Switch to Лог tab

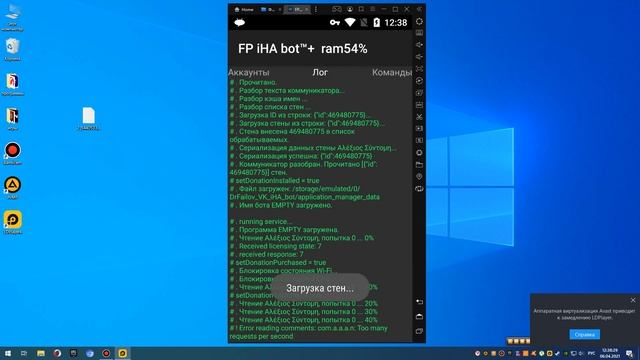click(x=320, y=72)
